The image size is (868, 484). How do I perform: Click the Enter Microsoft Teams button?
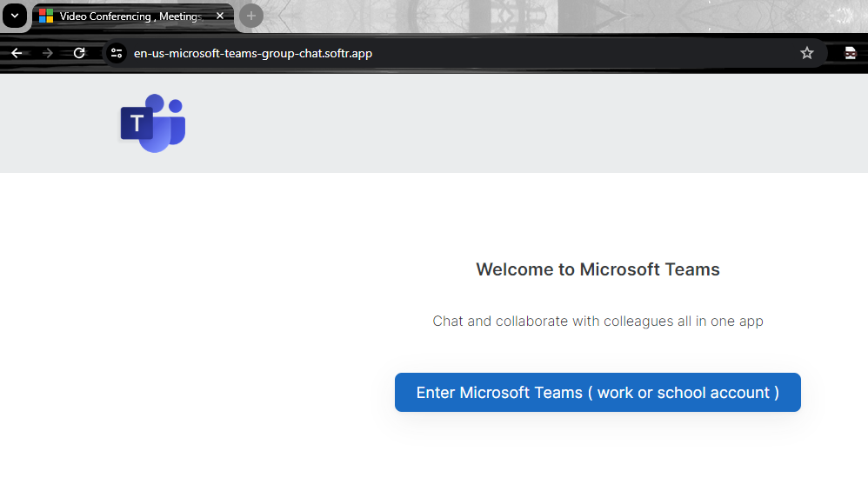click(x=598, y=392)
